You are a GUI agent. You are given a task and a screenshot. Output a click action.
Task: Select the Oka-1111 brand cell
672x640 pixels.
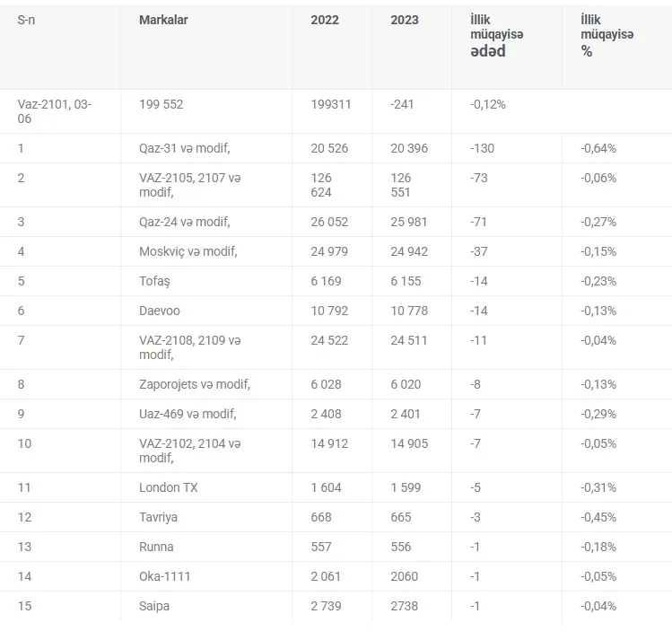pyautogui.click(x=165, y=576)
